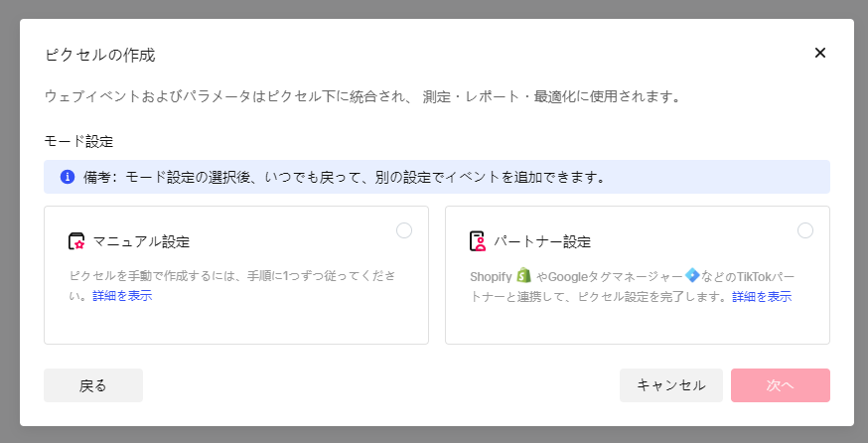Click the パートナー設定 card title
Viewport: 868px width, 443px height.
tap(542, 241)
